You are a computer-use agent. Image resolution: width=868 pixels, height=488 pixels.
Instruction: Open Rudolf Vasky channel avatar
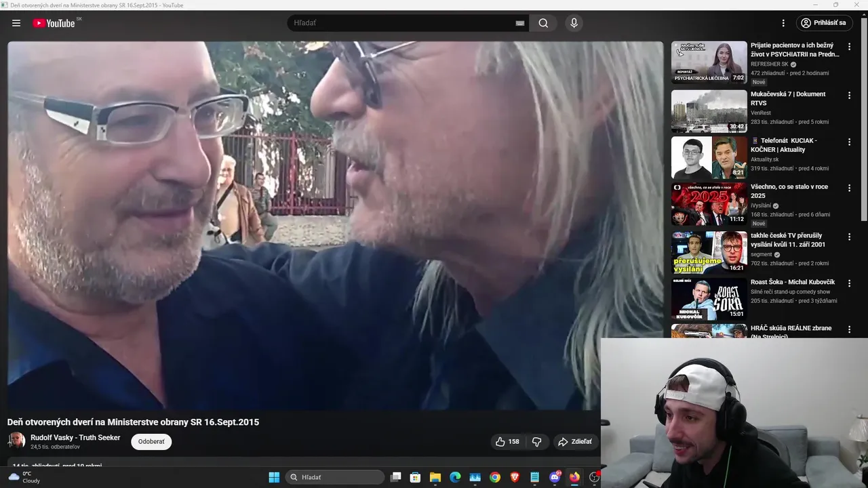16,441
